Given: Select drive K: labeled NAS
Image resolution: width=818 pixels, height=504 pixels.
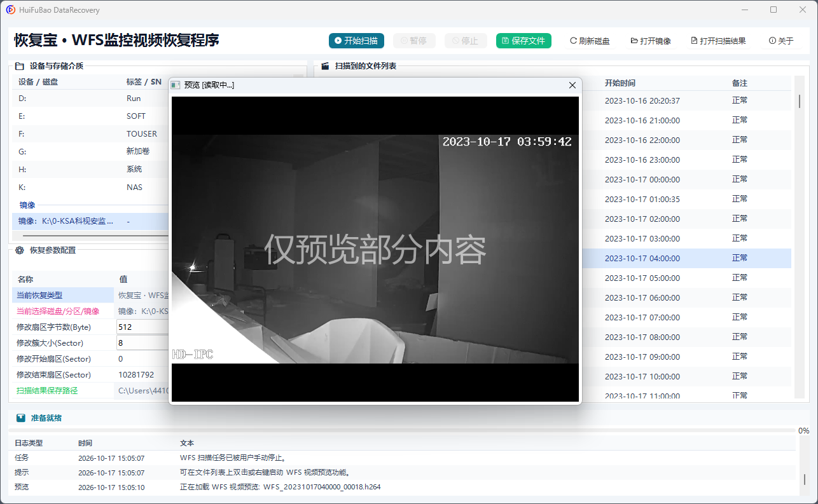Looking at the screenshot, I should tap(90, 187).
